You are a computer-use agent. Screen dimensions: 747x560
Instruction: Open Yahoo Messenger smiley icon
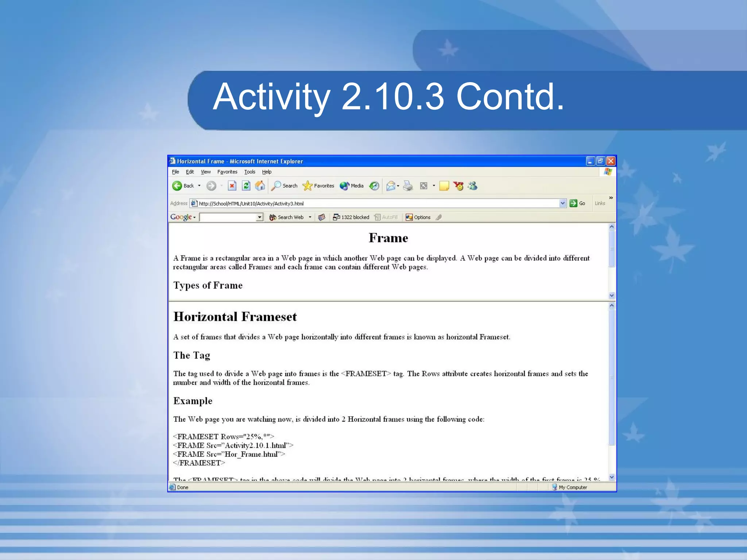458,186
